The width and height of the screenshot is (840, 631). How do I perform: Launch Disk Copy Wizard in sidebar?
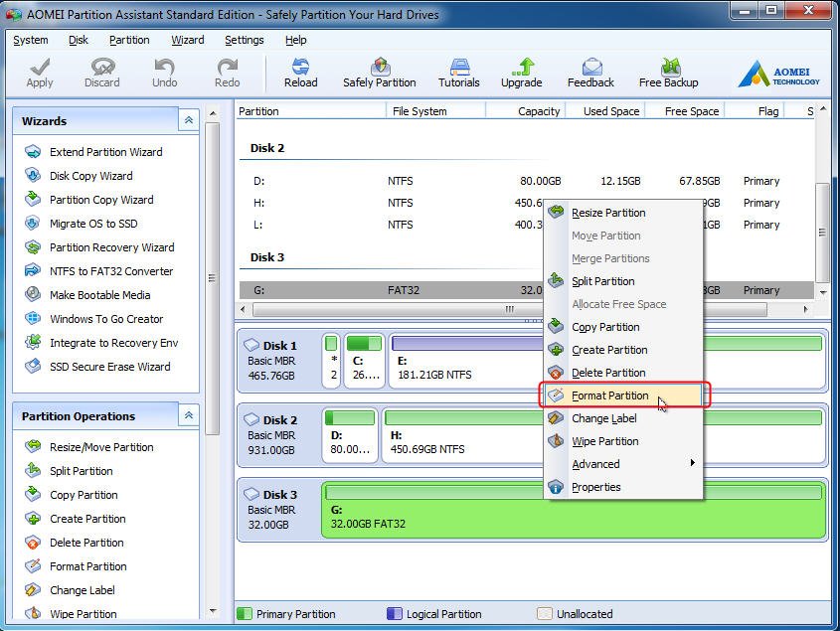[x=79, y=176]
